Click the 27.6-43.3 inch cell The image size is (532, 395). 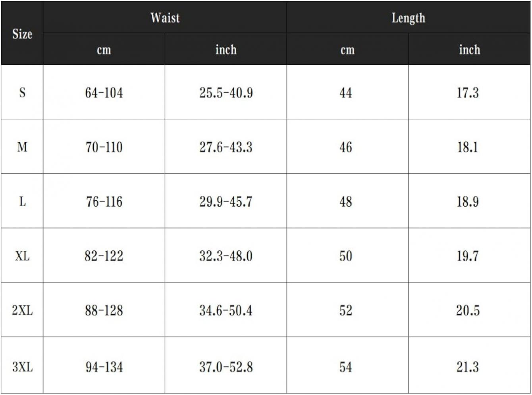pos(226,147)
